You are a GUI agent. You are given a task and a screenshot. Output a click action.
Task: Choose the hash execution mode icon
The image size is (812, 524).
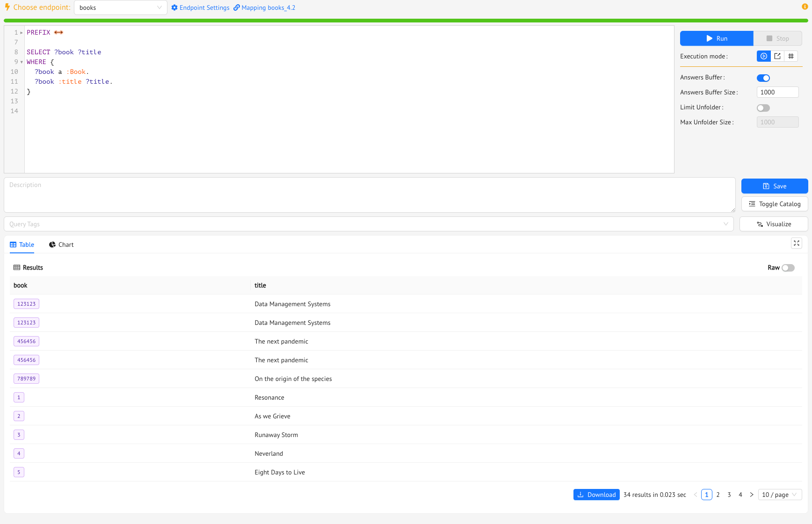(791, 56)
